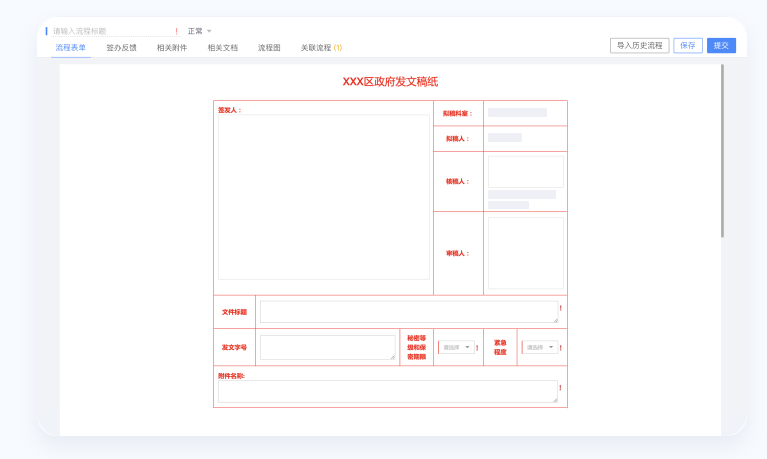Click the vertical scrollbar on the right
Image resolution: width=767 pixels, height=459 pixels.
pyautogui.click(x=722, y=150)
